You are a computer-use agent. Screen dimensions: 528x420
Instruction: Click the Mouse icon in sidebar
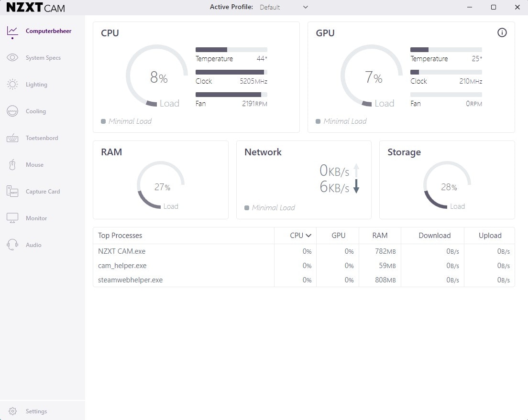click(12, 164)
